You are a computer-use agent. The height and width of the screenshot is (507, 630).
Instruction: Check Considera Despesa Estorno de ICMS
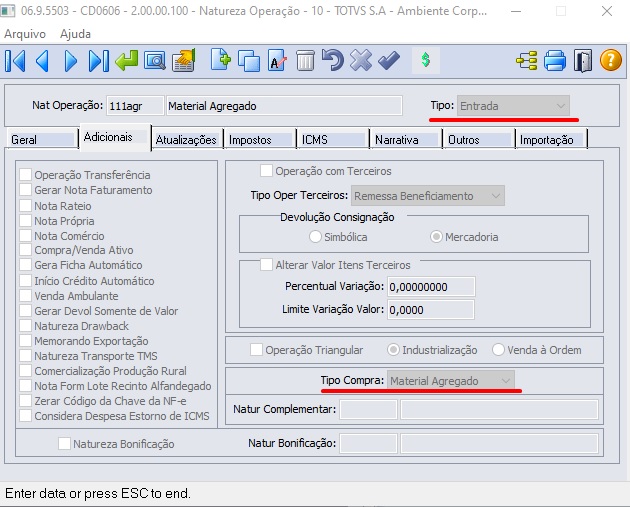pyautogui.click(x=25, y=415)
